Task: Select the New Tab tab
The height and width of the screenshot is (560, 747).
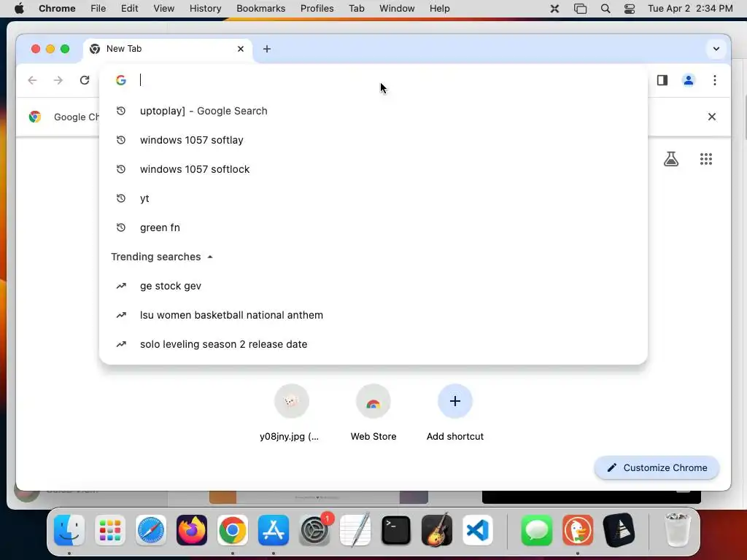Action: click(167, 49)
